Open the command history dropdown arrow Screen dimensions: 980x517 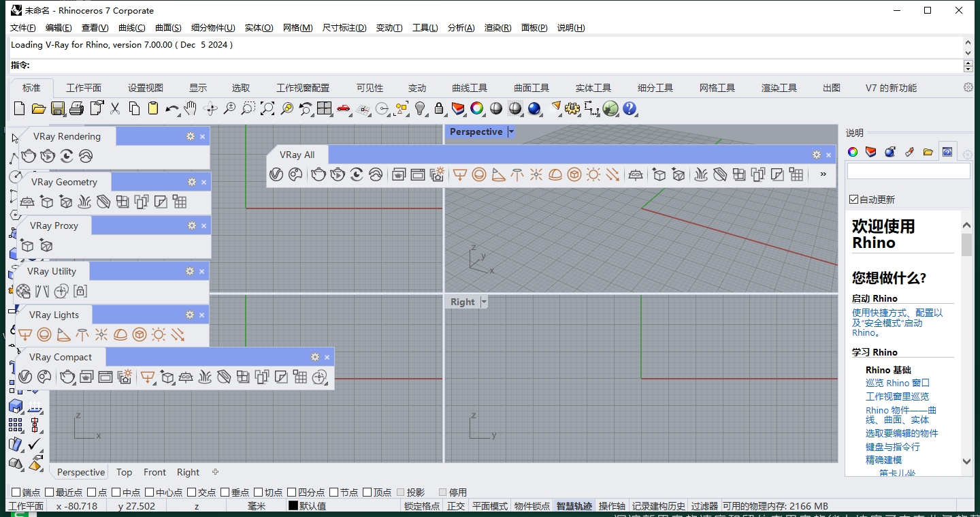(x=968, y=52)
